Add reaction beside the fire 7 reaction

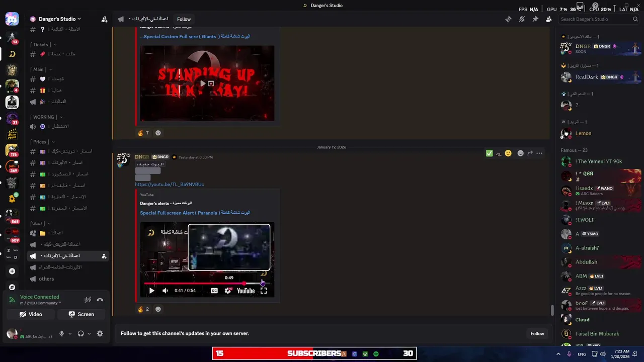[158, 133]
